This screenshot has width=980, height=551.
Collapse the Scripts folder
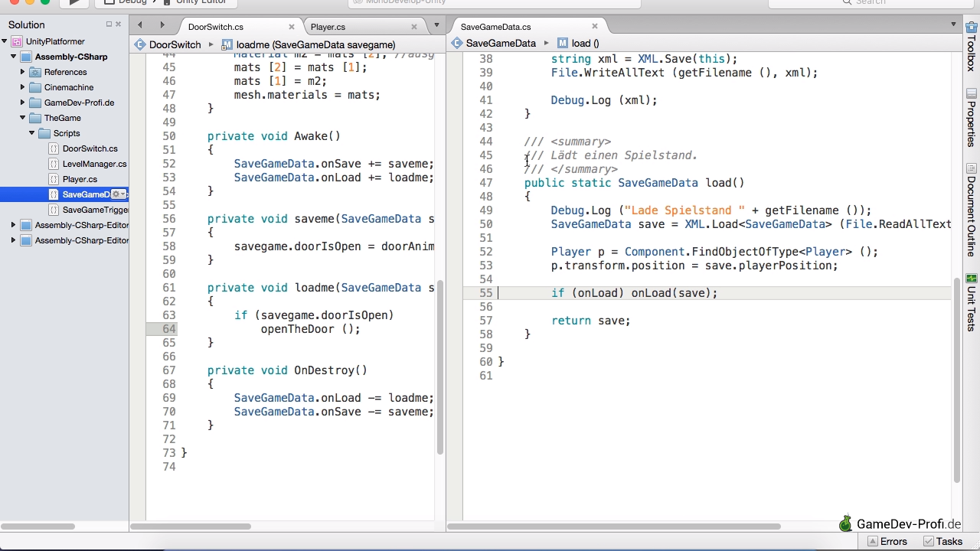[x=32, y=133]
